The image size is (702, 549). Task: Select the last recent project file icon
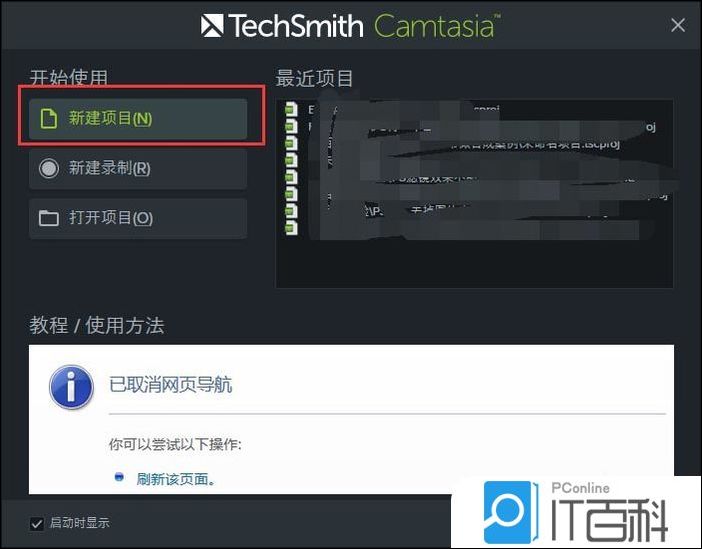[x=291, y=228]
